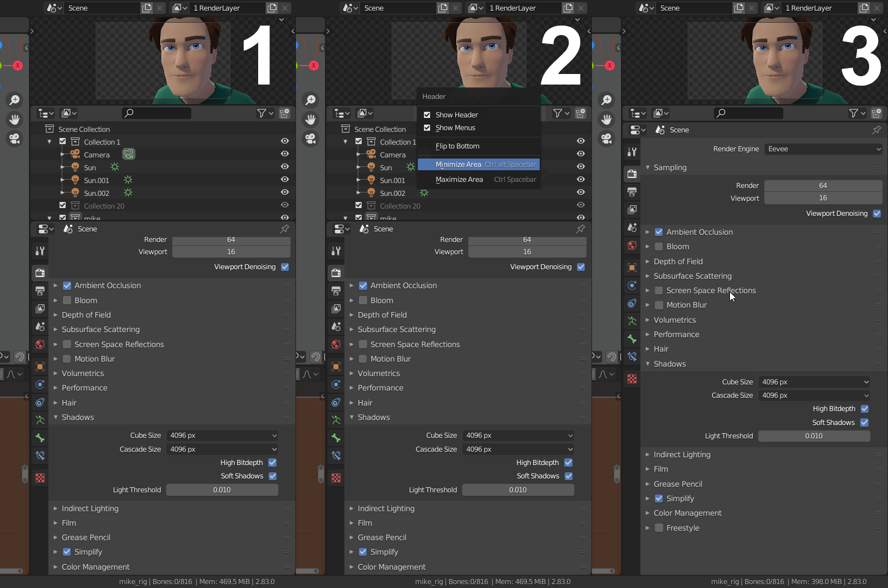888x588 pixels.
Task: Click camera data icon beside Camera in panel 1
Action: pos(129,154)
